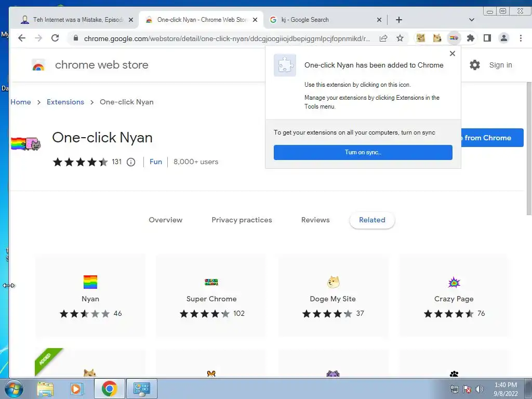Select the Related section tab
The width and height of the screenshot is (532, 399).
[x=372, y=220]
